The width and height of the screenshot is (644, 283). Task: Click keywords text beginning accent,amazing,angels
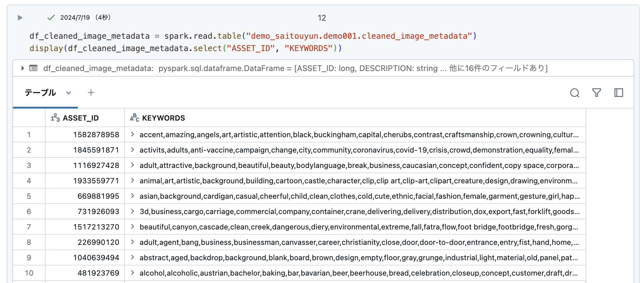tap(359, 134)
